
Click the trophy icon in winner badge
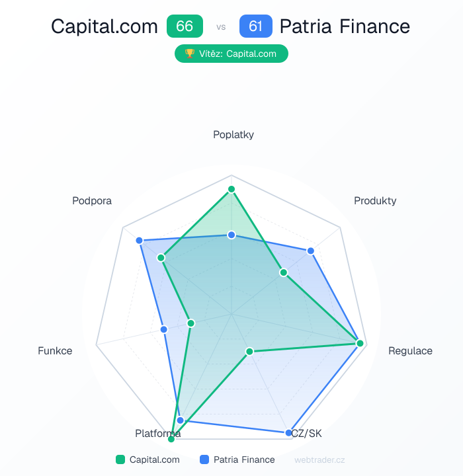[189, 54]
